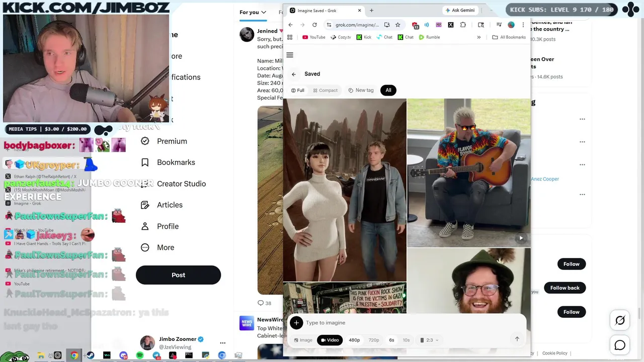Open the apps grid in bookmarks bar
Screen dimensions: 644x362
(x=290, y=37)
